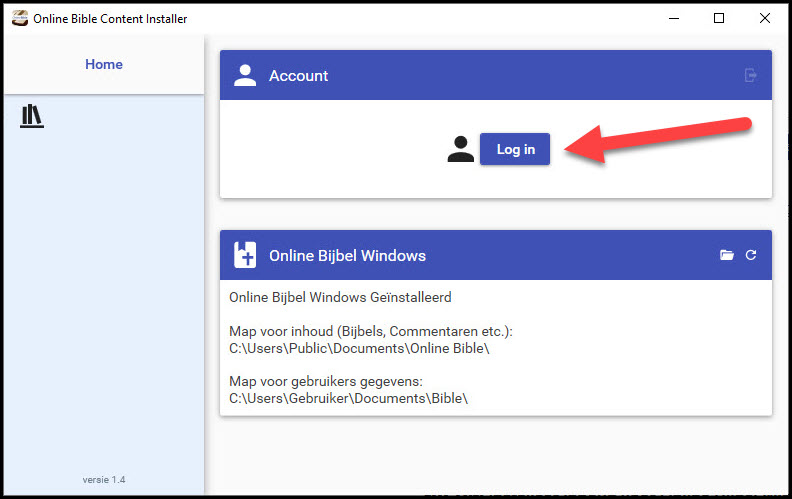Click the 'Online Bible Content Installer' window title
Viewport: 792px width, 499px height.
pos(110,19)
